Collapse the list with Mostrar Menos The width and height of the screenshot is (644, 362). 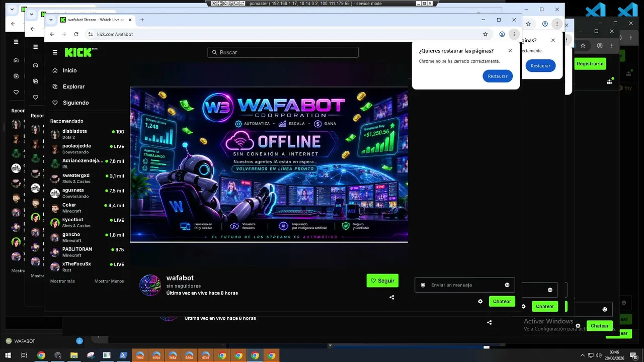[x=109, y=281]
